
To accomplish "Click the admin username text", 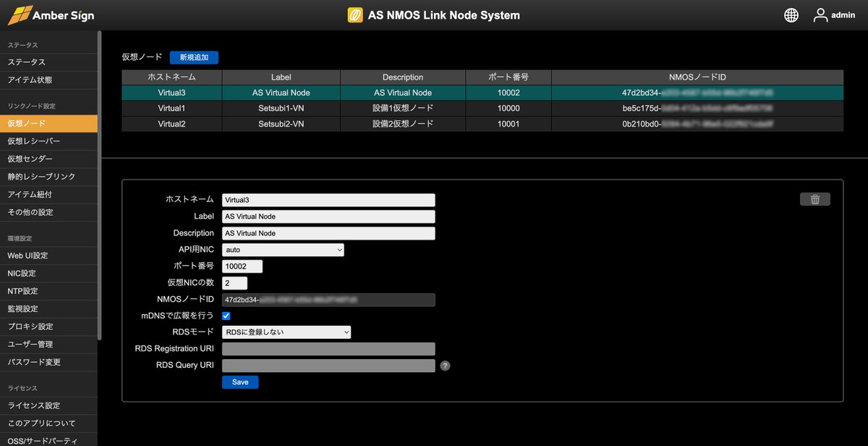I will (843, 15).
